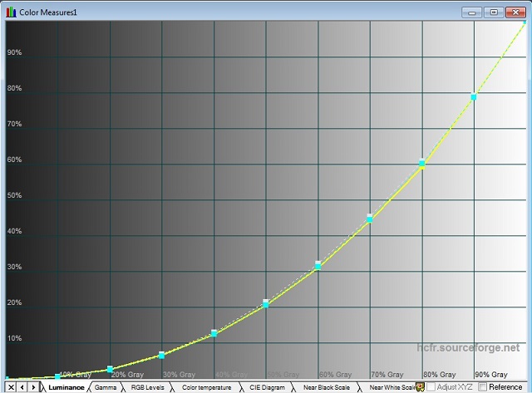Select the Luminance tab
532x393 pixels.
coord(66,387)
